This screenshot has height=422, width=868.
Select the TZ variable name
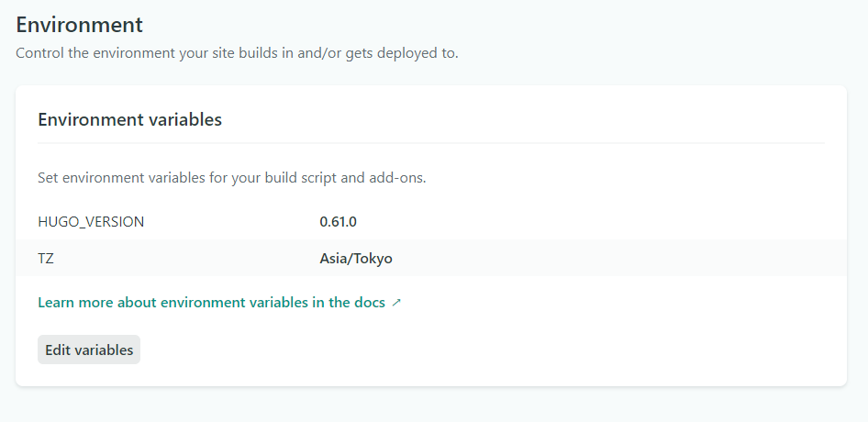tap(46, 259)
